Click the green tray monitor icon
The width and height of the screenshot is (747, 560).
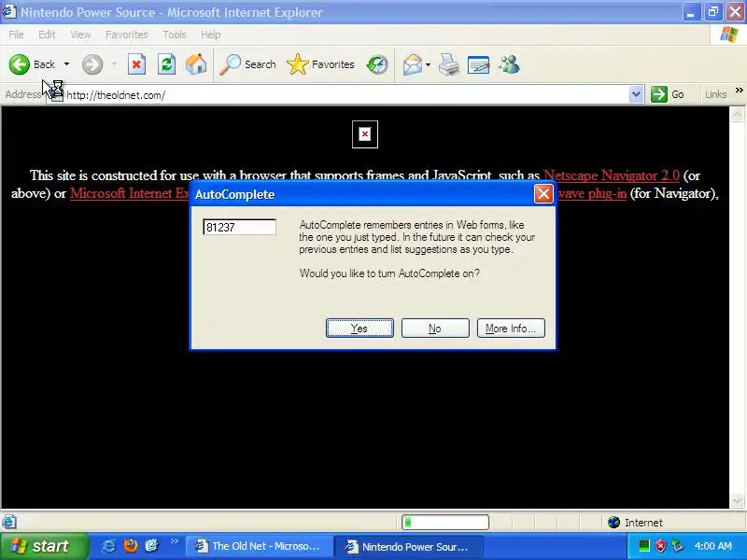tap(644, 546)
